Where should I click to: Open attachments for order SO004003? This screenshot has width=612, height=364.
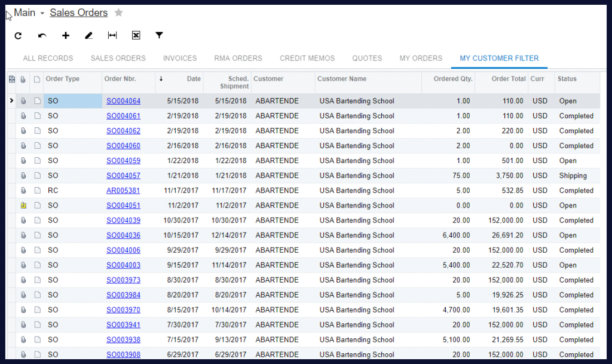23,265
